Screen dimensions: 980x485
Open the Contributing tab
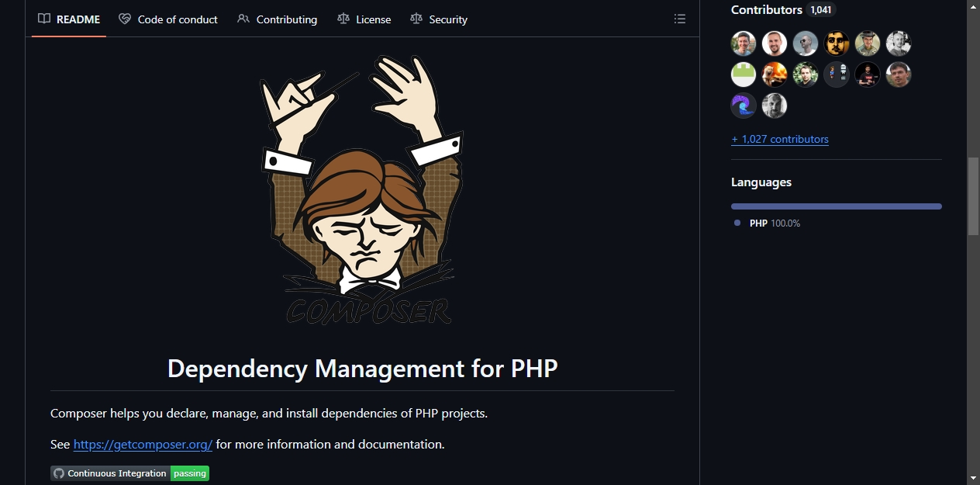coord(278,19)
